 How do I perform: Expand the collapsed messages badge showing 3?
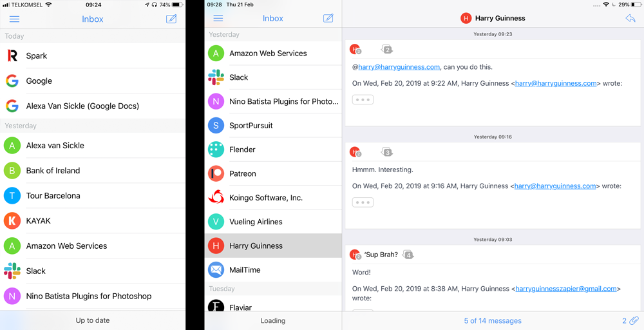click(386, 152)
